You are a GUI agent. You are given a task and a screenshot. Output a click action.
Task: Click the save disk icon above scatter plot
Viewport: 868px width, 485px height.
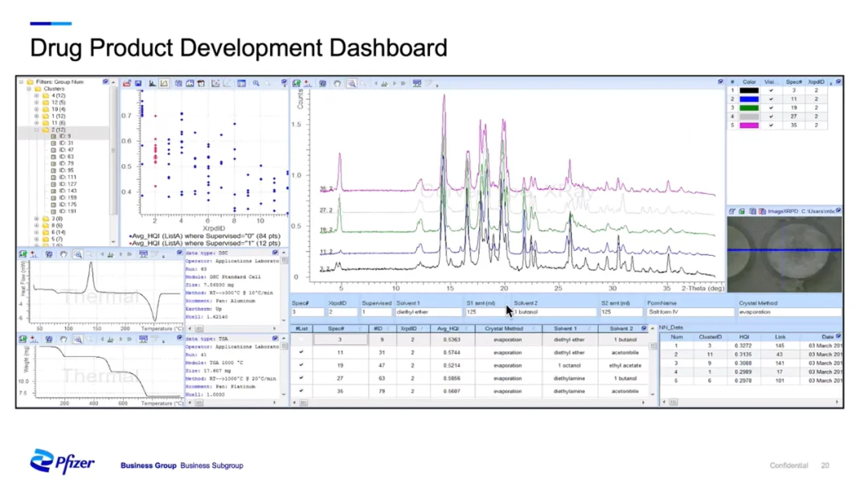click(x=138, y=83)
